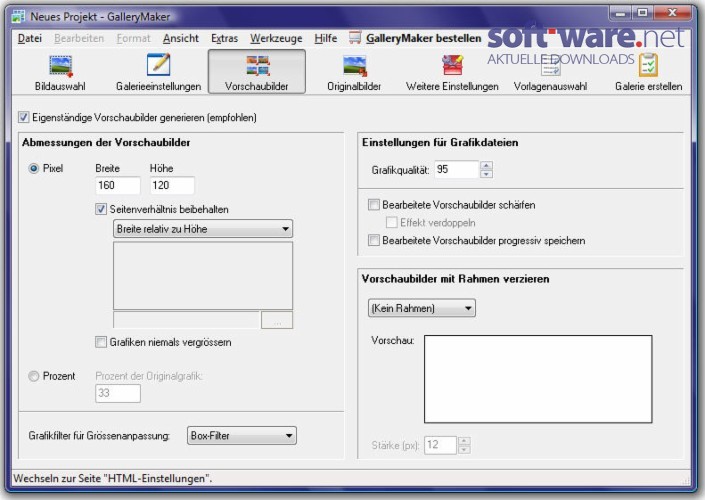This screenshot has width=705, height=500.
Task: Open the Weitere Einstellungen toolbox icon
Action: click(452, 66)
